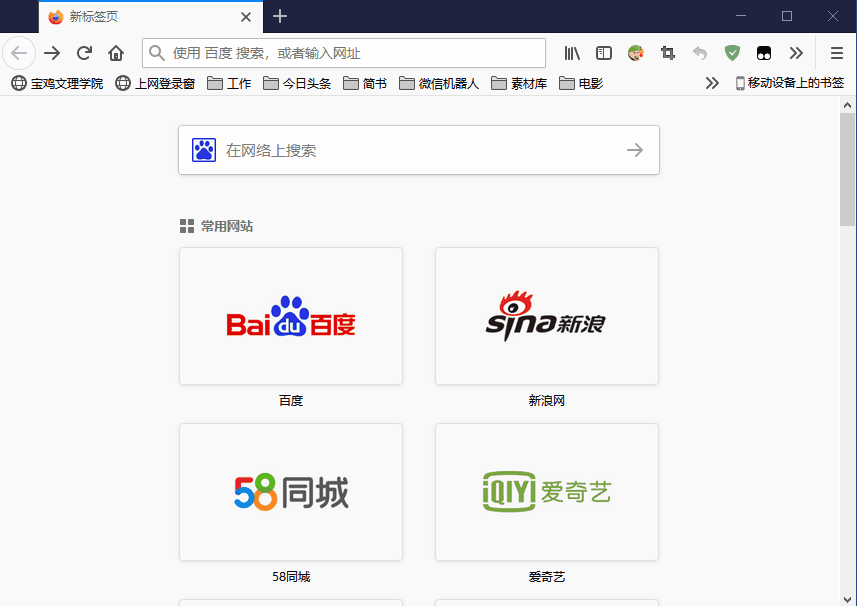
Task: Show more bookmarks with the toolbar chevron
Action: (712, 83)
